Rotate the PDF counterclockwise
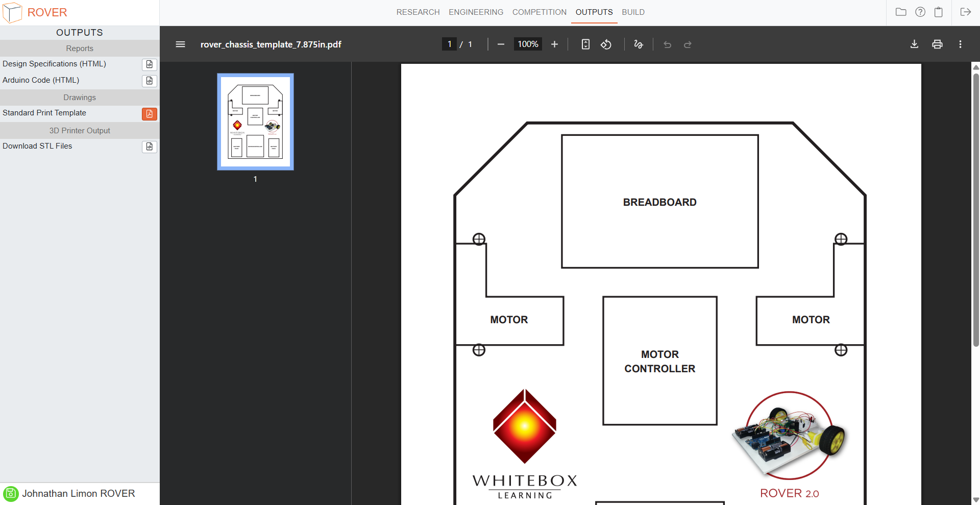The image size is (980, 505). pos(606,44)
